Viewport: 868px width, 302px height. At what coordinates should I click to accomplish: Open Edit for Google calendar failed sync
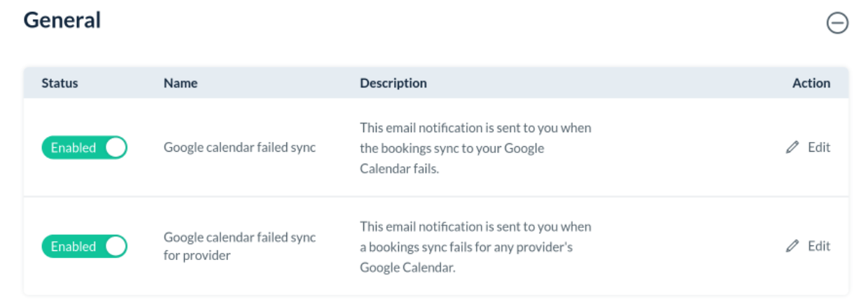[818, 148]
